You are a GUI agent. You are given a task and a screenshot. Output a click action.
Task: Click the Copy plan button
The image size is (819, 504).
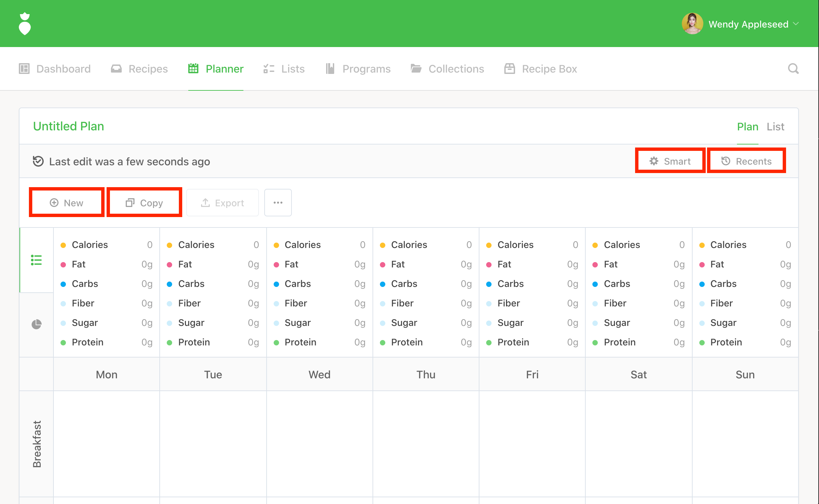point(144,203)
